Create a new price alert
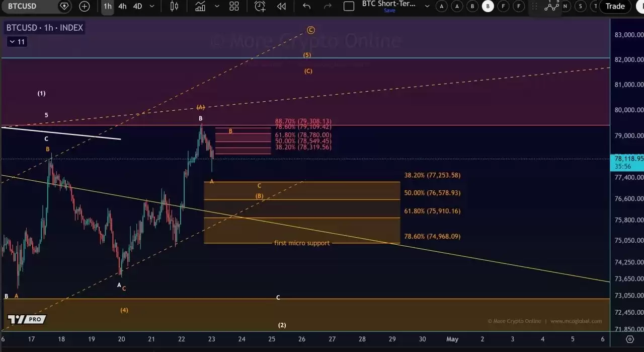644x352 pixels. tap(260, 7)
